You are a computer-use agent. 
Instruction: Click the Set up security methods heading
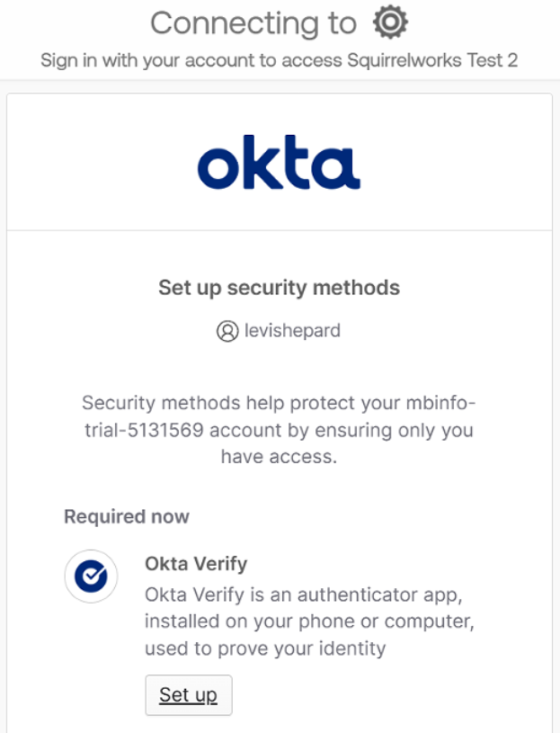279,288
